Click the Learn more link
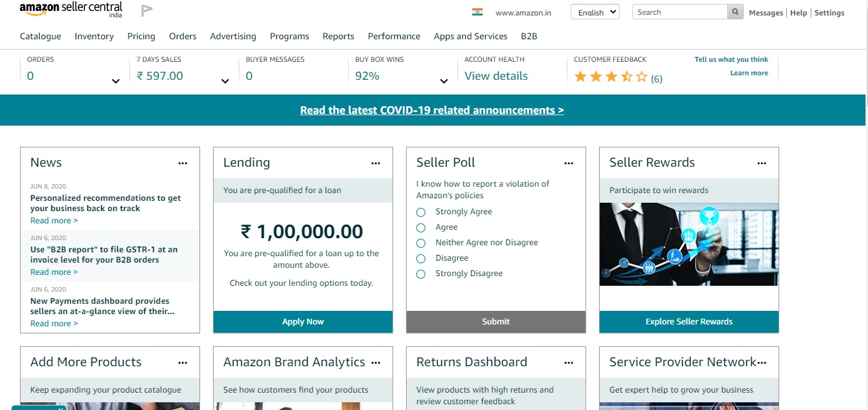Viewport: 868px width, 410px height. click(749, 73)
